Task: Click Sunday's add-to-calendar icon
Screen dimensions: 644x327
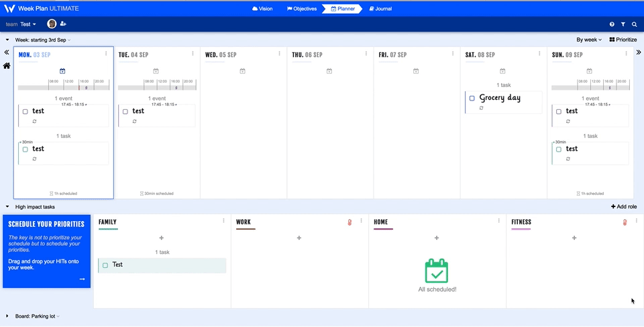Action: tap(590, 71)
